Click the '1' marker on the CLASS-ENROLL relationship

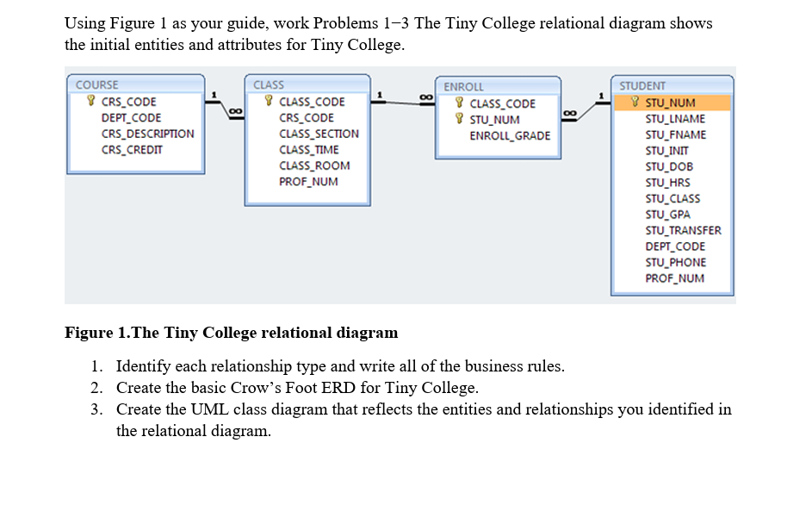click(x=378, y=93)
